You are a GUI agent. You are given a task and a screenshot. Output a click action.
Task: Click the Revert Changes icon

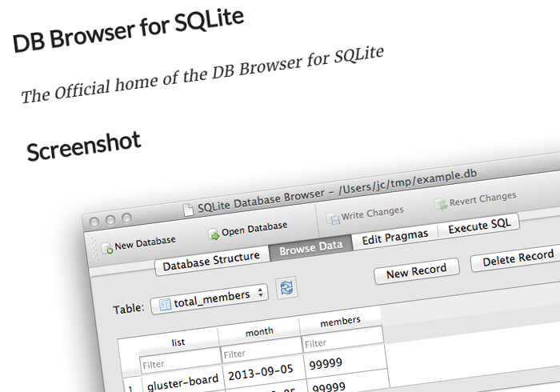pyautogui.click(x=441, y=204)
